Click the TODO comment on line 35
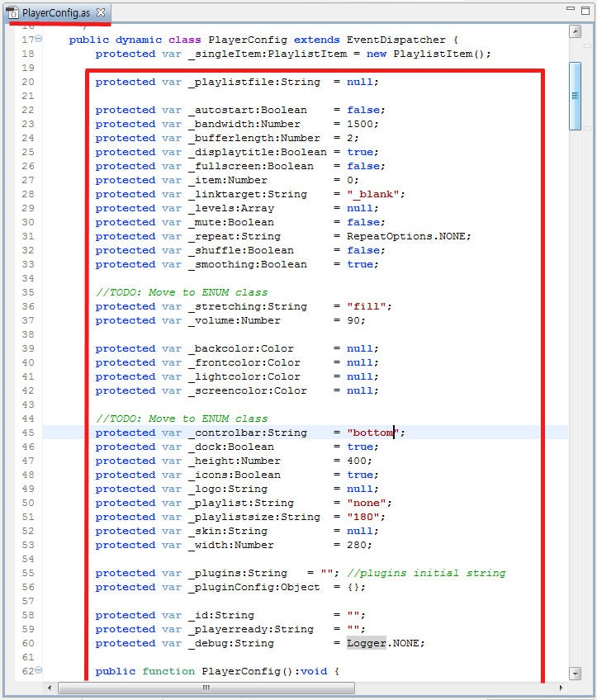This screenshot has width=597, height=700. point(182,292)
